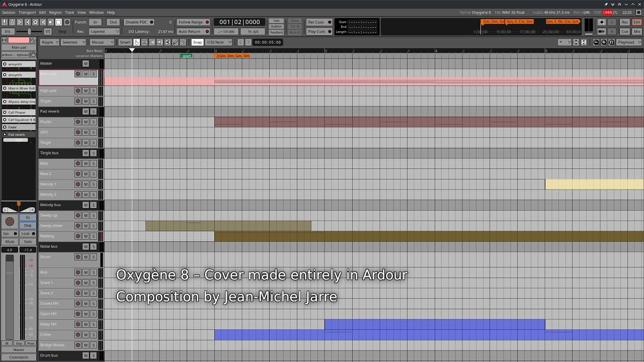Toggle the Smart mode button
Viewport: 644px width, 362px height.
[x=125, y=42]
